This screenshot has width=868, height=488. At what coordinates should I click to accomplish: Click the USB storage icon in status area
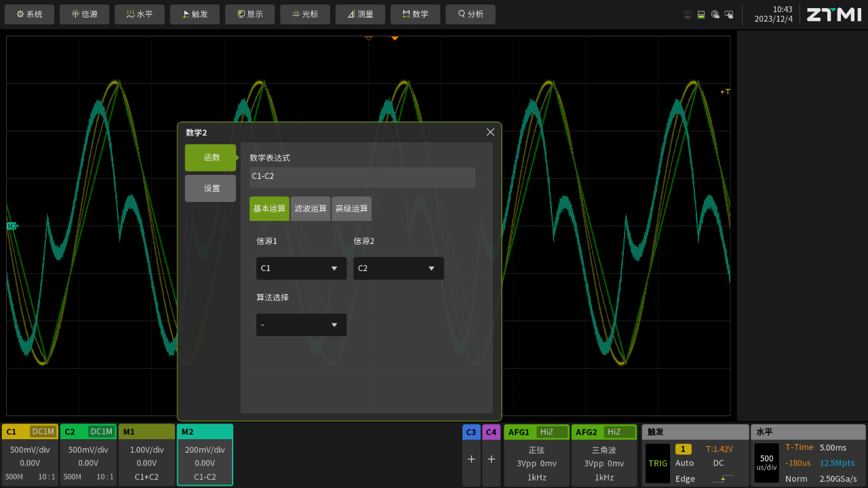tap(701, 14)
